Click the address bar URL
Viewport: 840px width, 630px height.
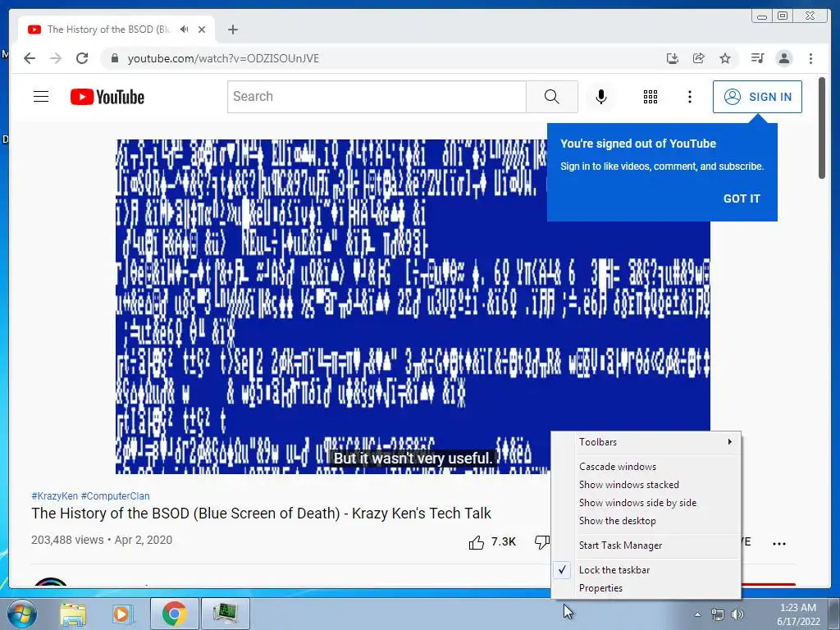click(x=223, y=58)
